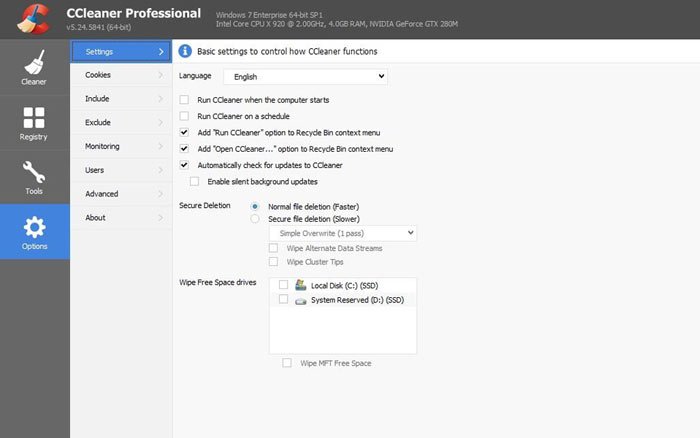
Task: Check Local Disk (C:) for wipe free space
Action: coord(283,284)
